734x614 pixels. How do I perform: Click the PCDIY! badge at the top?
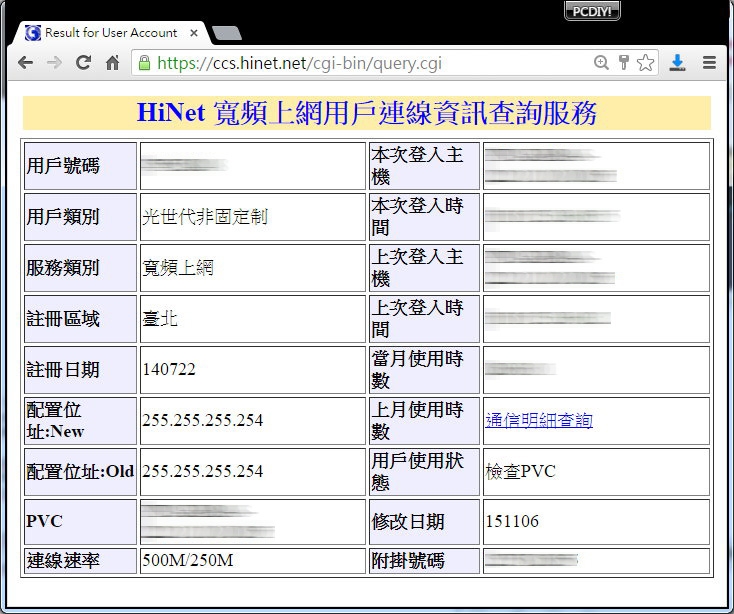pyautogui.click(x=592, y=11)
